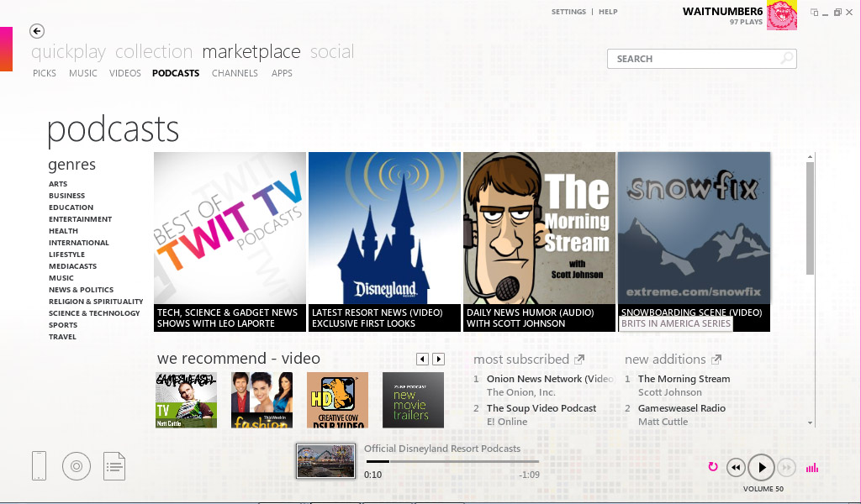This screenshot has width=861, height=504.
Task: Open The Soup Video Podcast link
Action: pos(541,408)
